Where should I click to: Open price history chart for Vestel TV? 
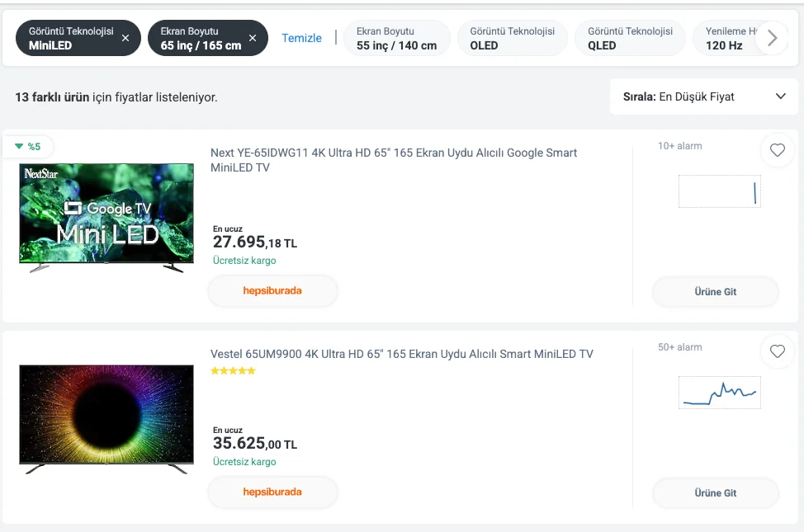tap(719, 393)
